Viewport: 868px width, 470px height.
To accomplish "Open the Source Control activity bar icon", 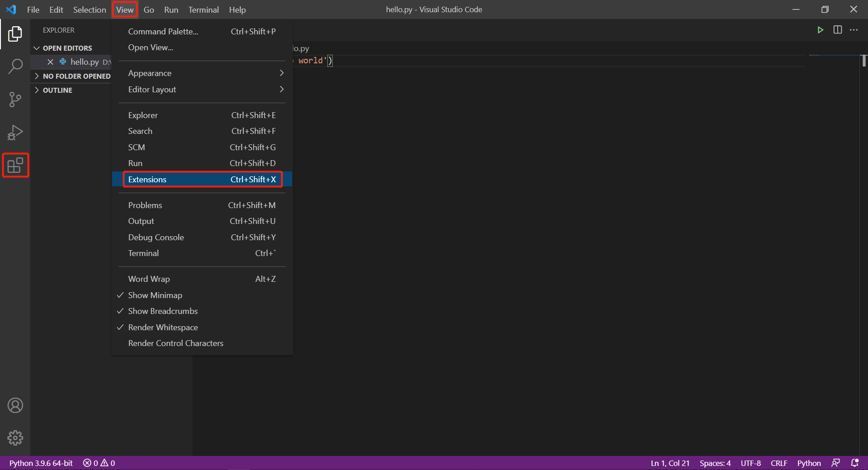I will click(15, 100).
